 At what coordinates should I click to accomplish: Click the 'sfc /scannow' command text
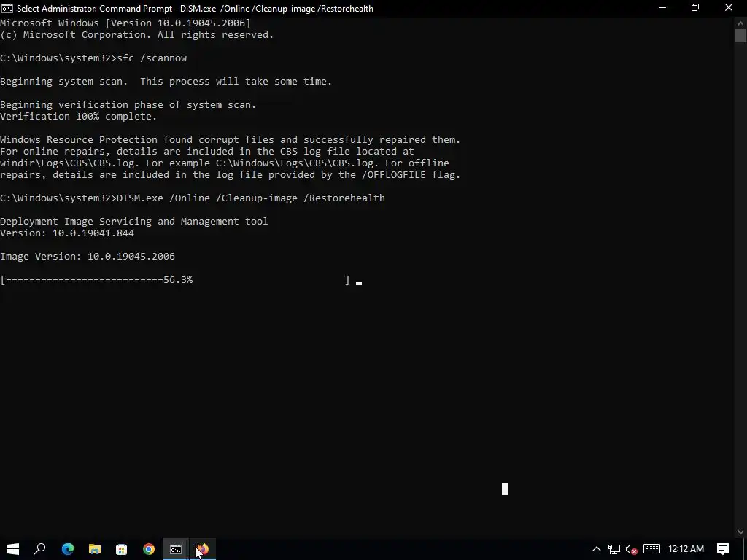point(152,58)
